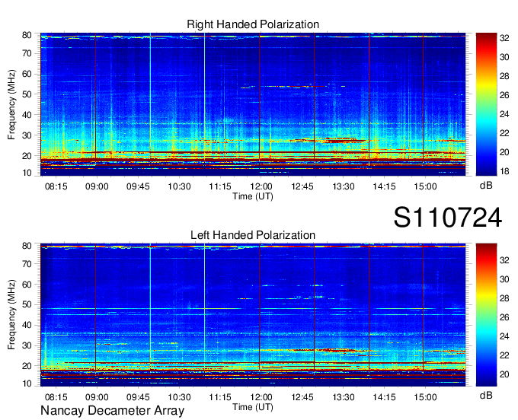Click the "Nancay Decameter Array" caption
The height and width of the screenshot is (420, 518).
click(x=112, y=411)
